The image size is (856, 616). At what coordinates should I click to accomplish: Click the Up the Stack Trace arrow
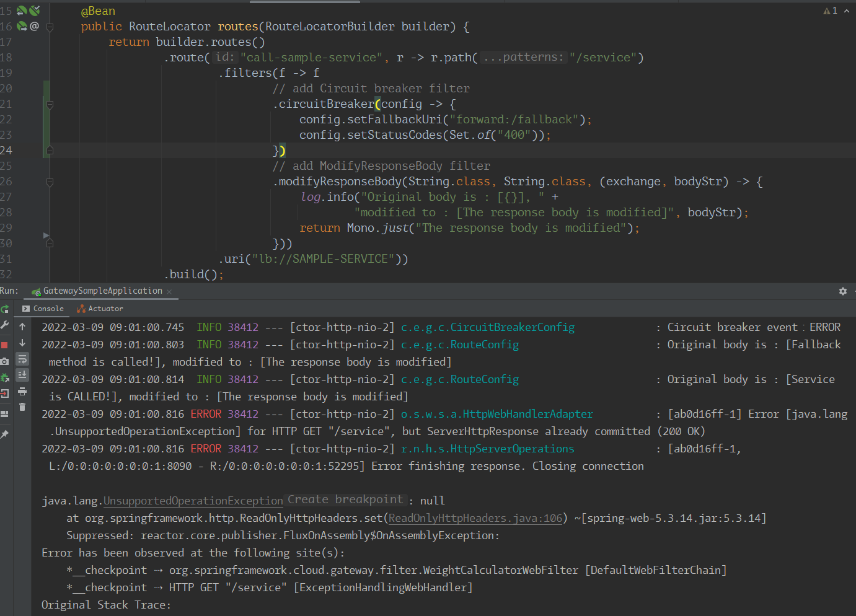[x=22, y=327]
